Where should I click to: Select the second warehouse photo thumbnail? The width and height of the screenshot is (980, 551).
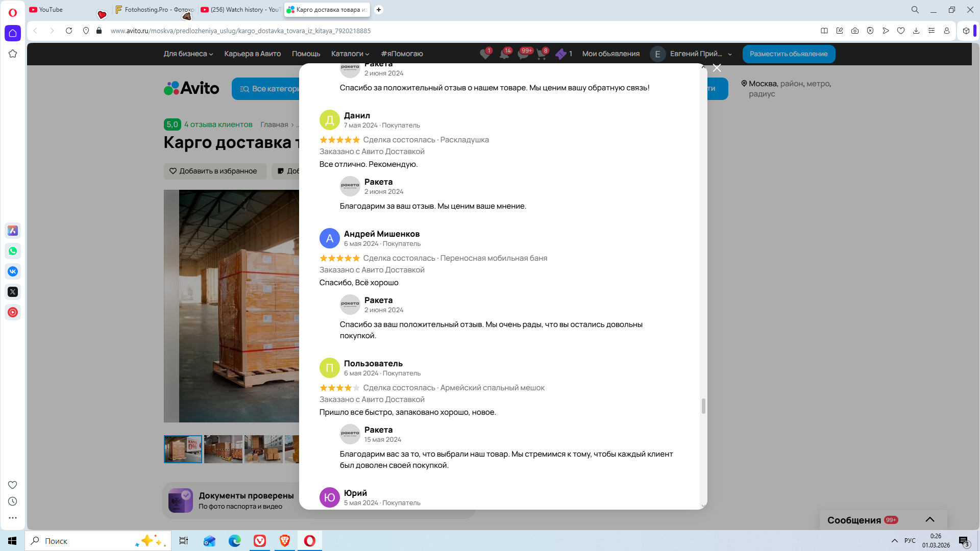click(x=223, y=449)
